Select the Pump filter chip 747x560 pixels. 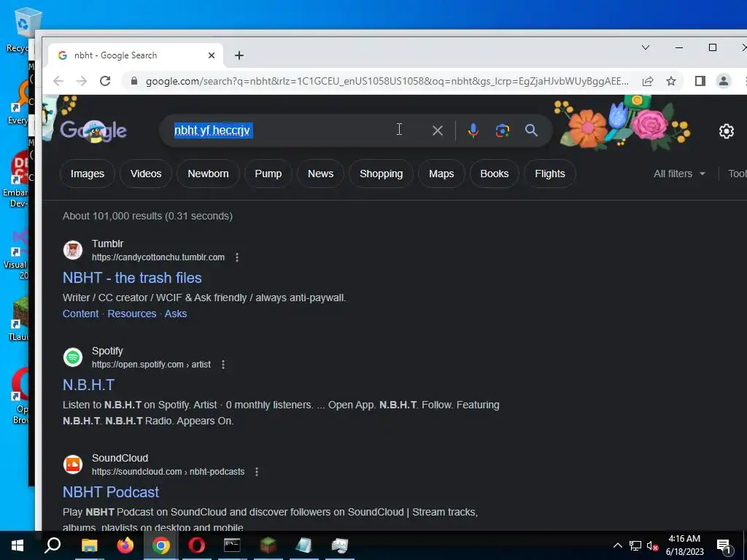point(268,174)
